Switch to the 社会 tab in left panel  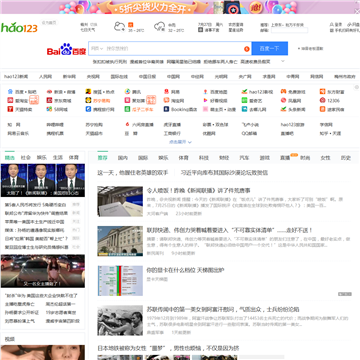[x=26, y=157]
